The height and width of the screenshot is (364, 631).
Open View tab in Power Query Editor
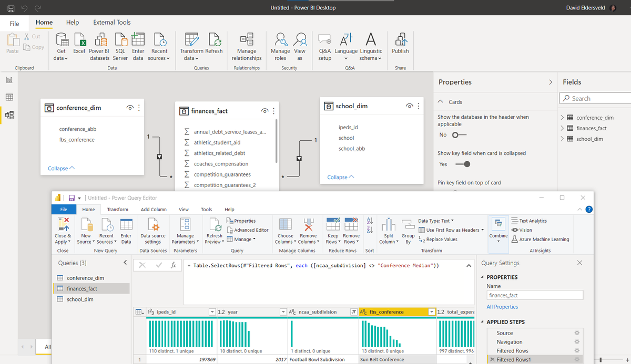click(x=184, y=209)
